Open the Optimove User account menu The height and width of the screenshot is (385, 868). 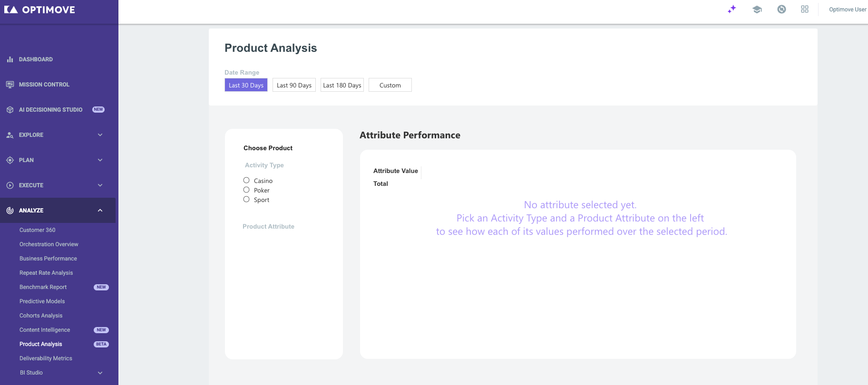click(x=848, y=10)
